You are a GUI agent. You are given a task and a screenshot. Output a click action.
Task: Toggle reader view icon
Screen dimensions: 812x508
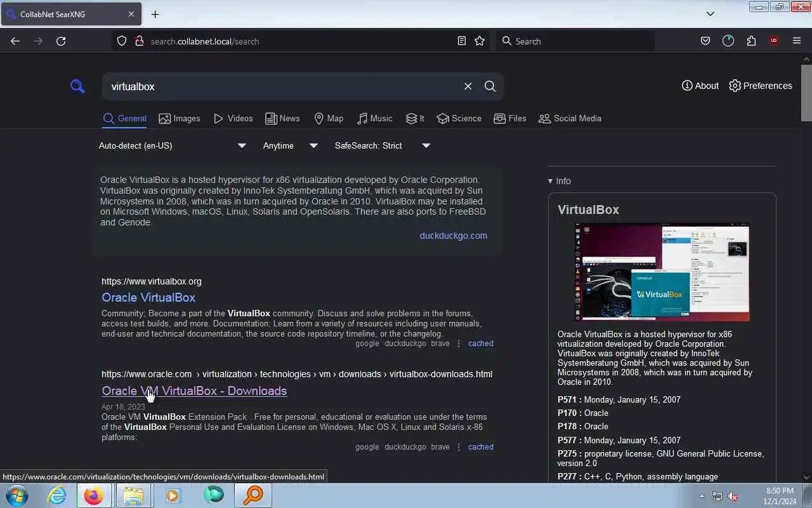462,41
